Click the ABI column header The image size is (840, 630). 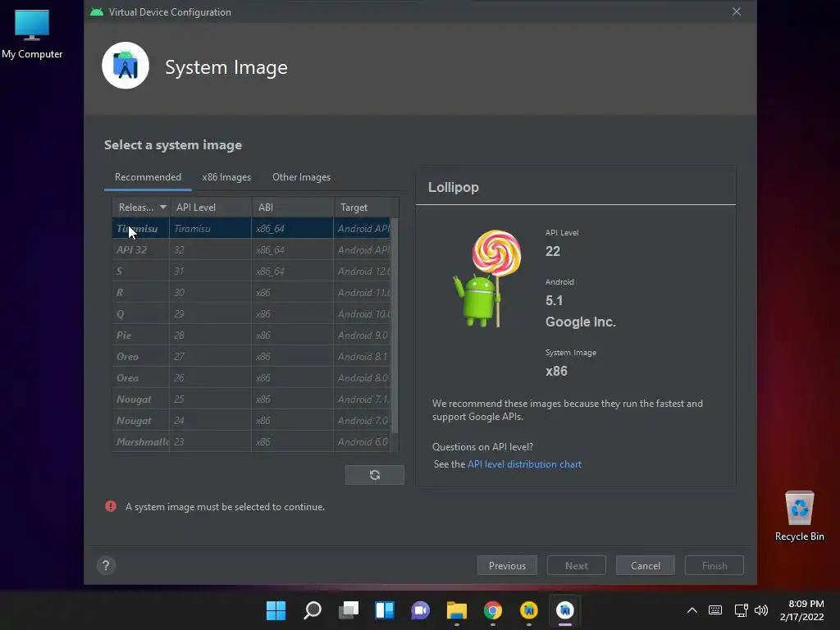click(293, 208)
